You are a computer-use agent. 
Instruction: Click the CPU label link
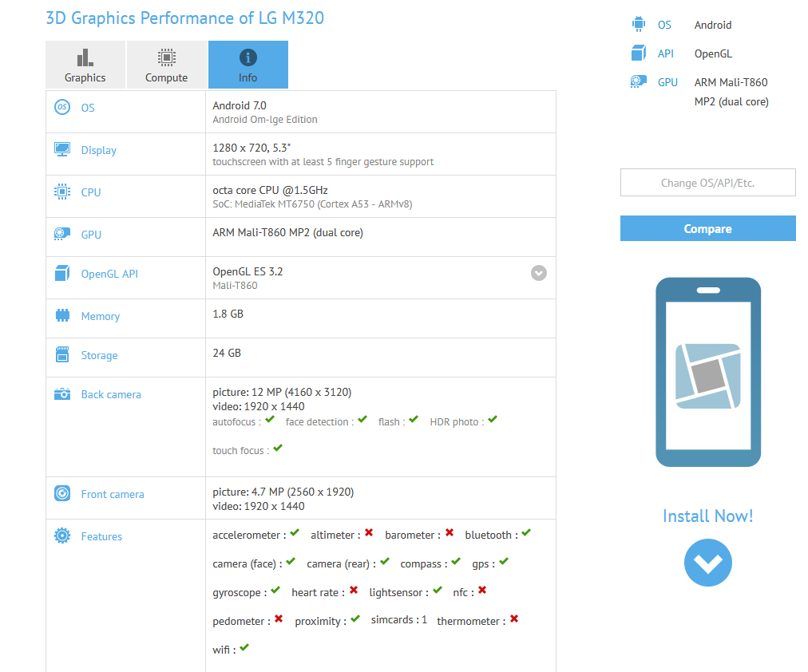(91, 192)
